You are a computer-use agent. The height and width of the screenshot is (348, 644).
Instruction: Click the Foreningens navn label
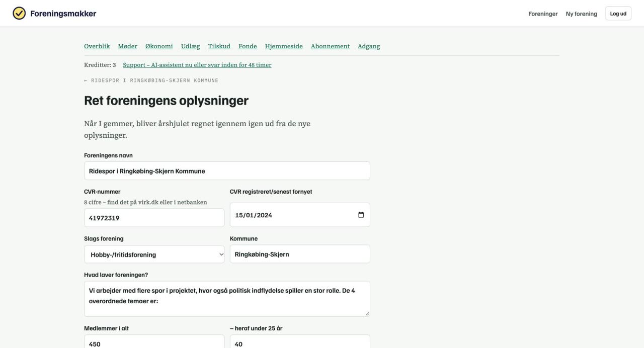[108, 155]
